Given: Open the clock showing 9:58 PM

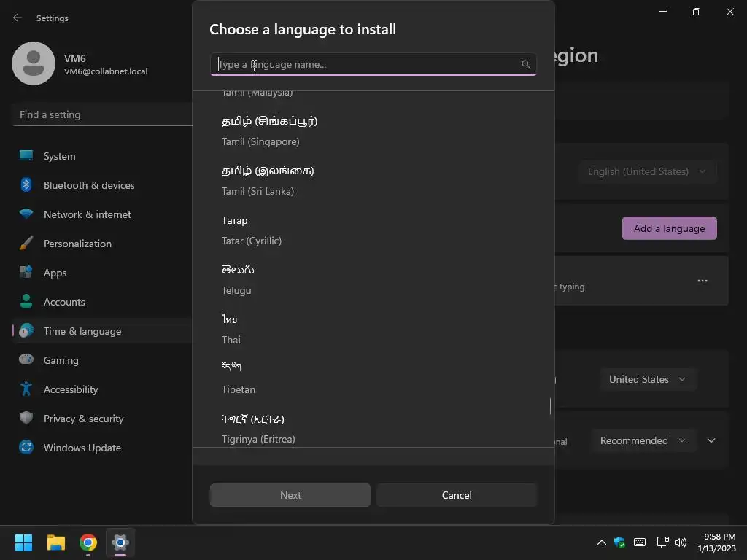Looking at the screenshot, I should (x=716, y=542).
